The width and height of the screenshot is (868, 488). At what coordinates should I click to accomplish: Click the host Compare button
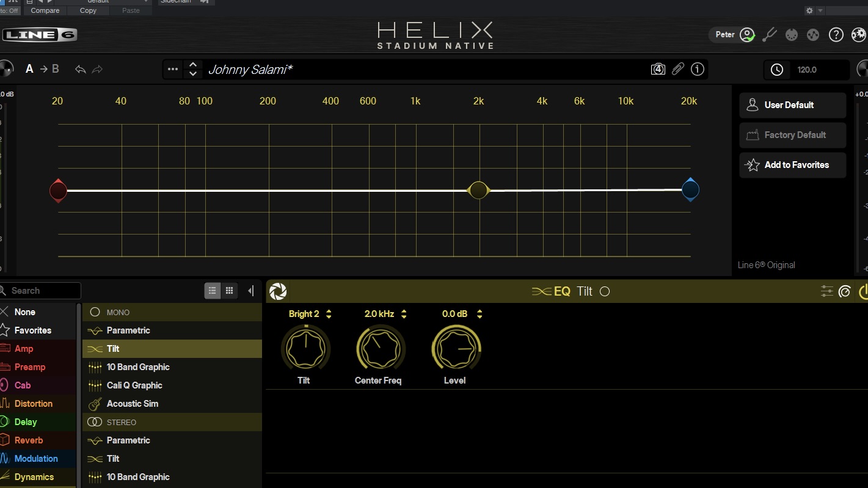click(x=45, y=10)
